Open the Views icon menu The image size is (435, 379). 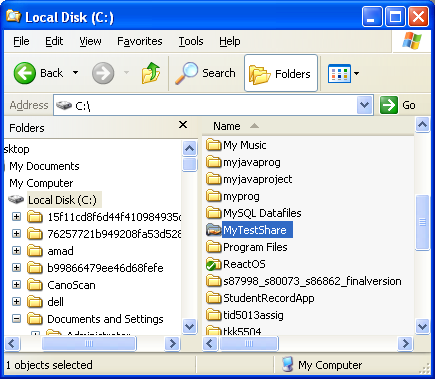tap(339, 73)
